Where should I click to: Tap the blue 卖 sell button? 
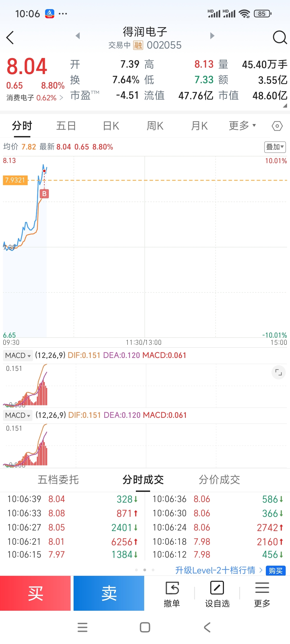(x=109, y=593)
